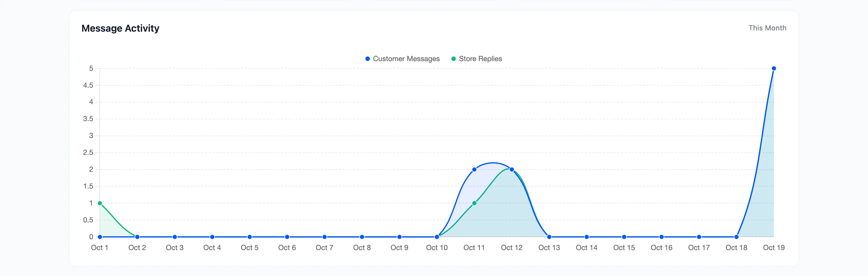868x276 pixels.
Task: Toggle the Store Replies legend label
Action: pos(480,59)
